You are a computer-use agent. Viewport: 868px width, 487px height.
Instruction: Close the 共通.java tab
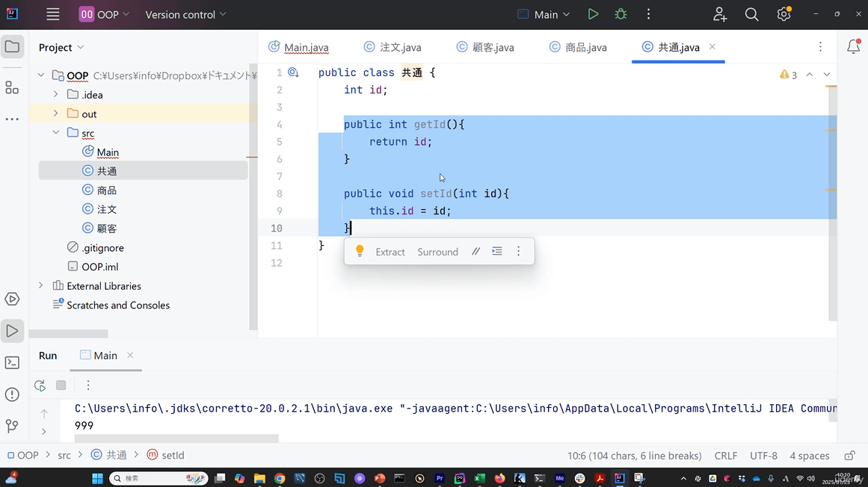712,47
